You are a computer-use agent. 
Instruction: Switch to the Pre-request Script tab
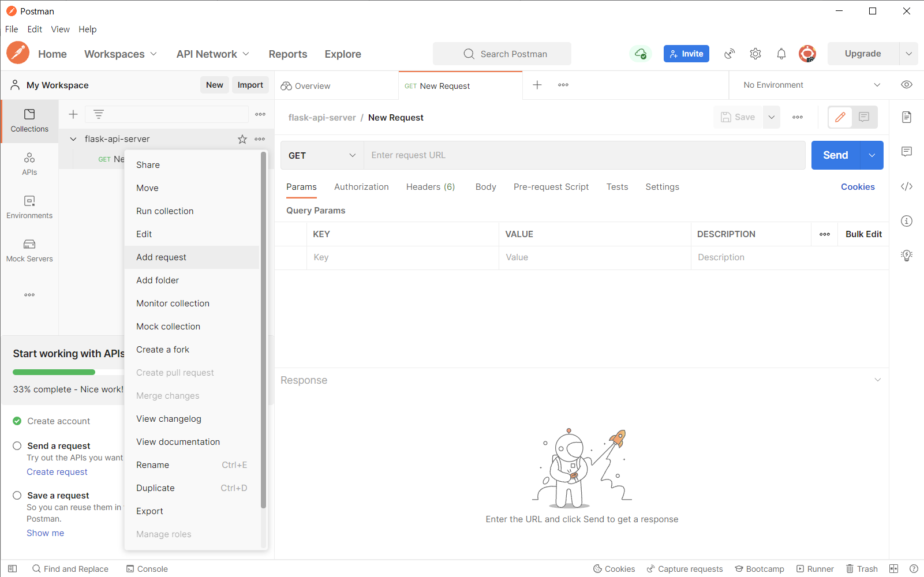[551, 187]
